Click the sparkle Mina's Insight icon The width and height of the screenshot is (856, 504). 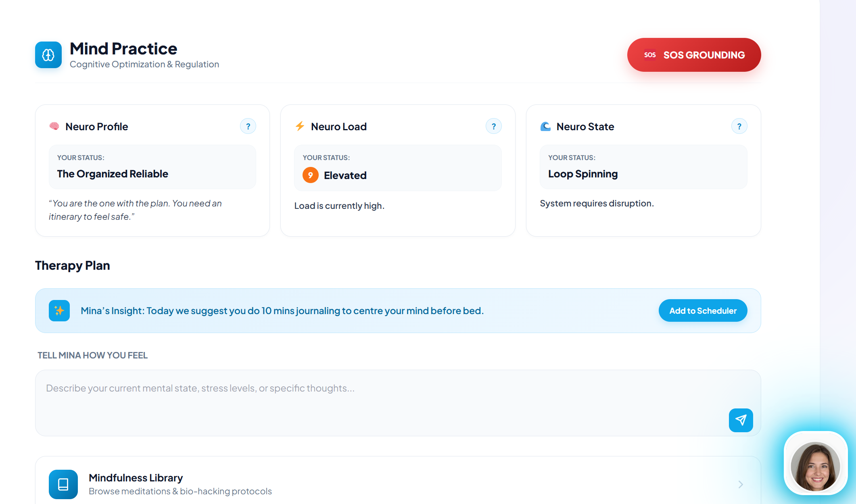click(59, 310)
